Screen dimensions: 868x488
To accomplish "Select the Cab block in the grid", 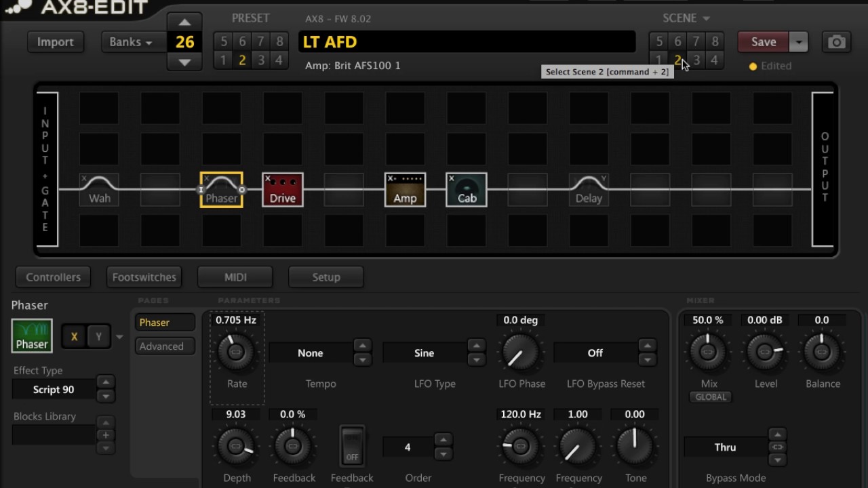I will (x=467, y=190).
